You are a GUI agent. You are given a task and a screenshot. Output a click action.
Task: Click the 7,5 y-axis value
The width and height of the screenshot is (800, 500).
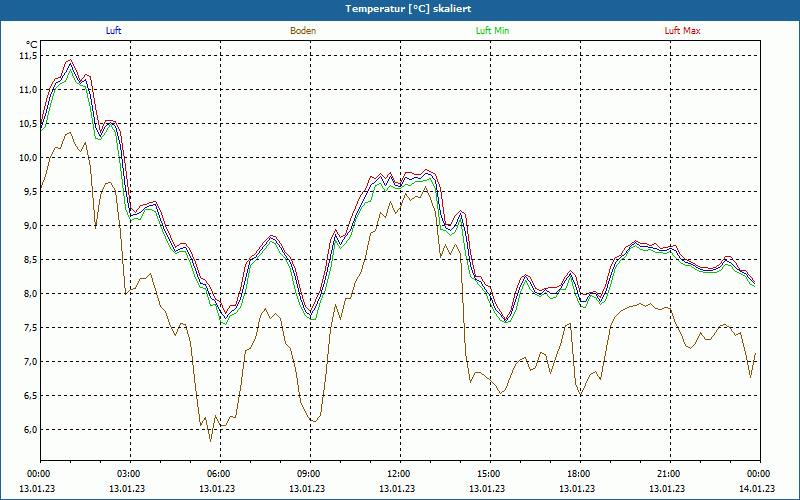click(30, 328)
